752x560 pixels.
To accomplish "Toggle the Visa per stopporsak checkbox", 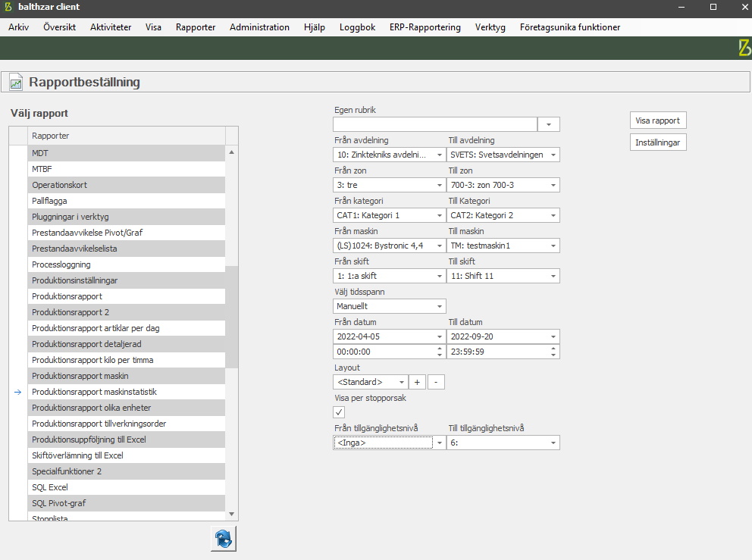I will pos(339,411).
